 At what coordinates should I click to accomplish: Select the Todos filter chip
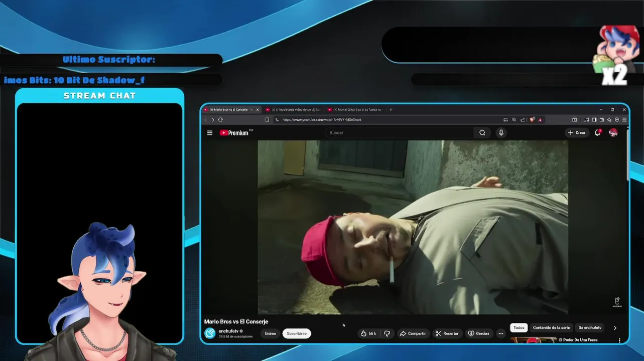coord(519,328)
